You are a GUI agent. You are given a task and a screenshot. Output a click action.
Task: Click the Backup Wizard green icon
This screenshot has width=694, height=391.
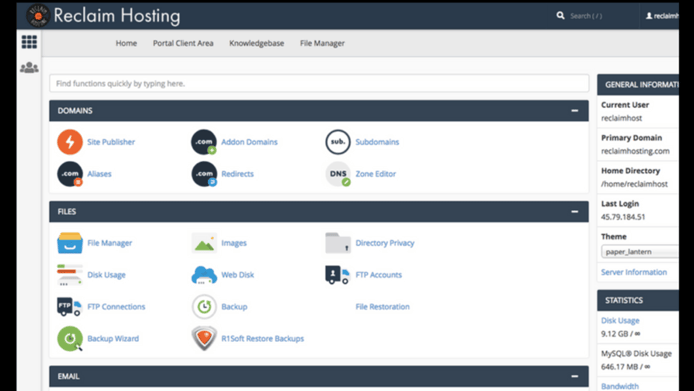click(x=70, y=338)
